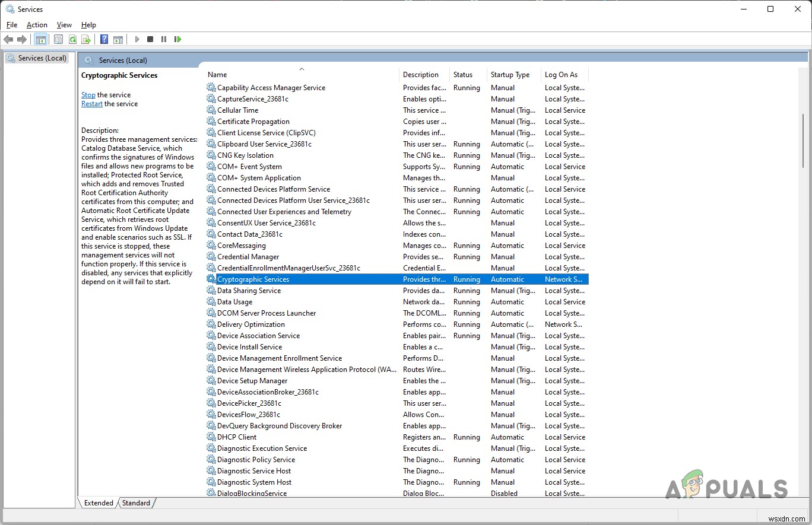Click the Stop the service link
This screenshot has width=812, height=525.
[x=88, y=94]
